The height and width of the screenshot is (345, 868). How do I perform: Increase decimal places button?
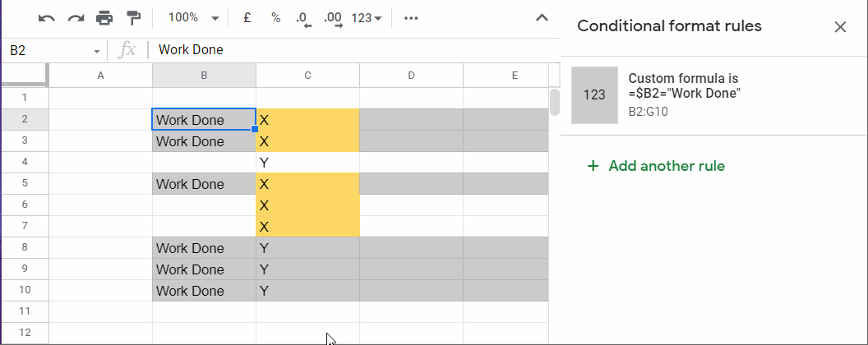click(x=333, y=18)
